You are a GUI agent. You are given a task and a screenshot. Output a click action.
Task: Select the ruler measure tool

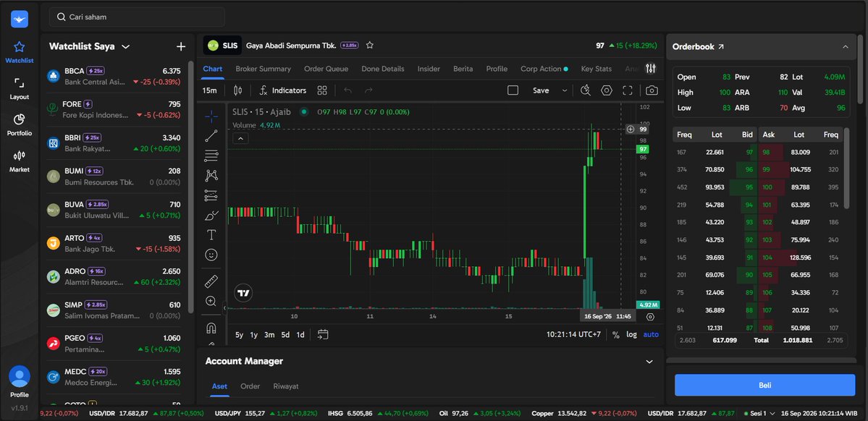[x=211, y=281]
